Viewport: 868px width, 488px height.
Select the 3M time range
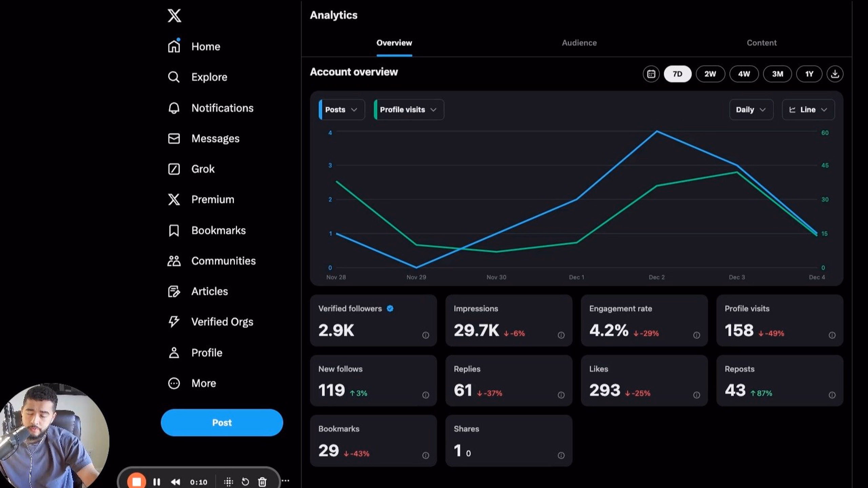pyautogui.click(x=777, y=74)
